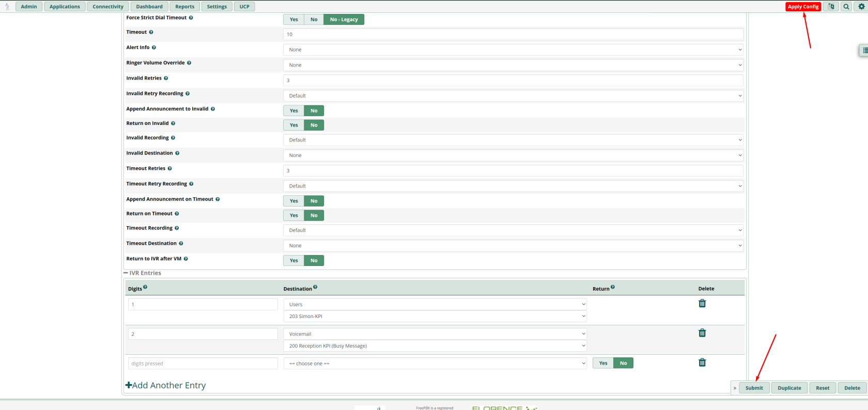Click the language icon in top bar
This screenshot has height=410, width=868.
(x=831, y=7)
